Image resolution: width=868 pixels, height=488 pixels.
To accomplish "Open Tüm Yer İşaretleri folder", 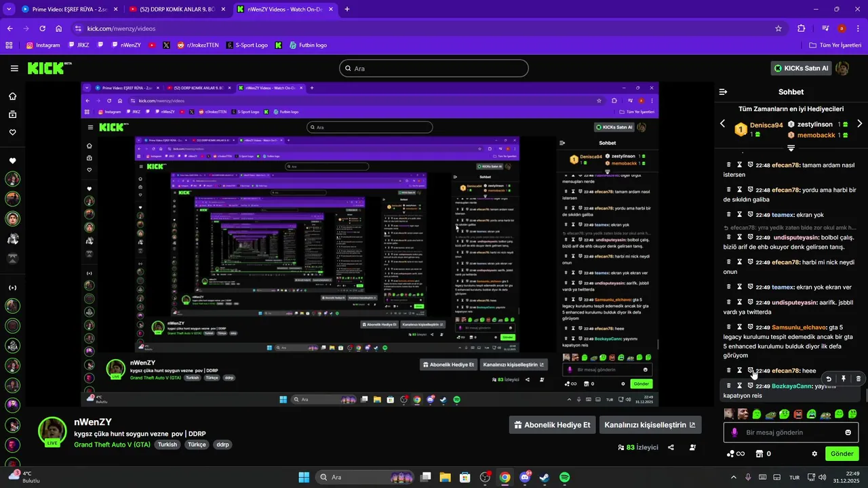I will (x=835, y=45).
